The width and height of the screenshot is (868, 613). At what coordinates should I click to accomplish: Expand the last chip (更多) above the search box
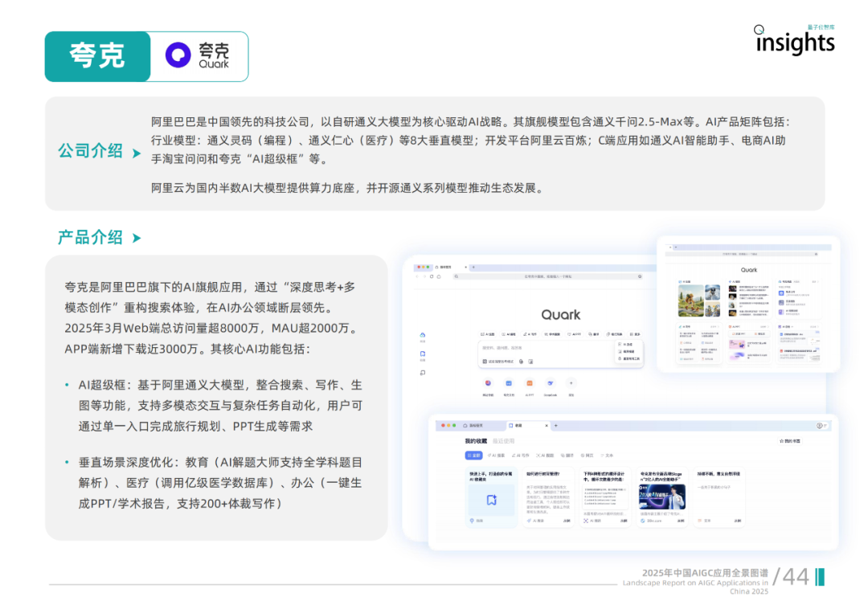pos(634,334)
